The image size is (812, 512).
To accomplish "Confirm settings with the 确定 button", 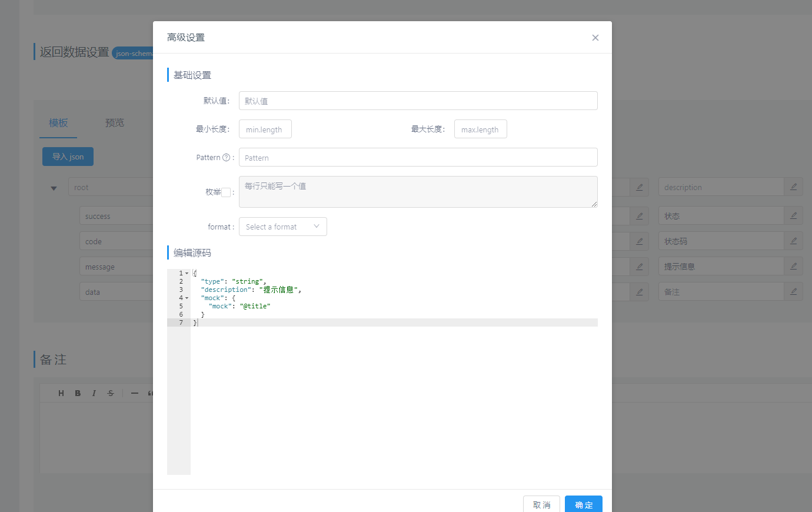I will [583, 504].
